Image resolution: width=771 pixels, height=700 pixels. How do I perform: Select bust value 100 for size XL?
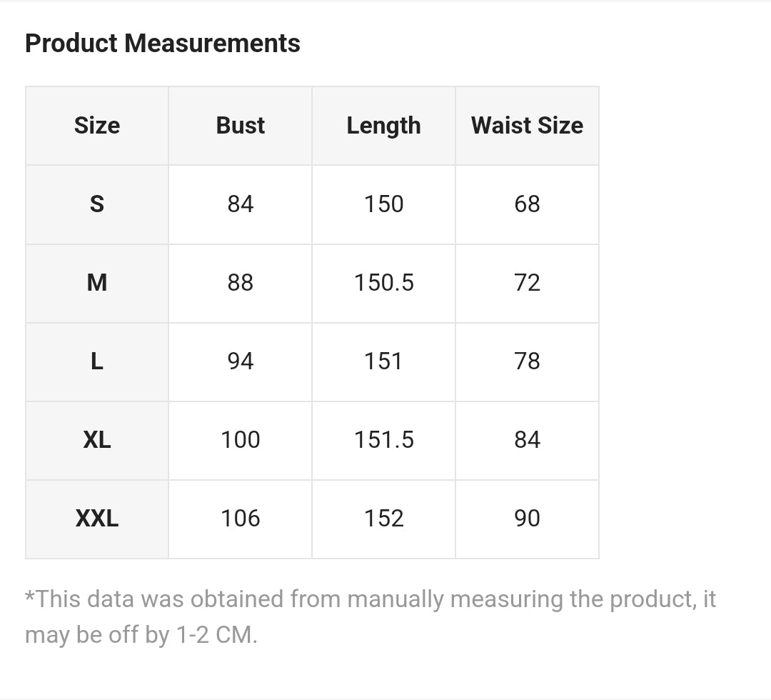241,440
